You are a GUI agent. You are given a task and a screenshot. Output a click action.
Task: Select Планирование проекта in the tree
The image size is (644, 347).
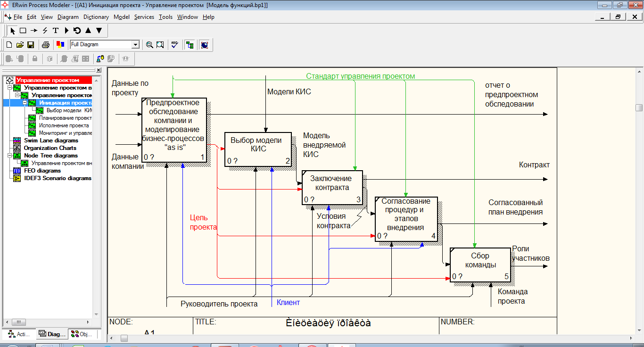tap(65, 118)
